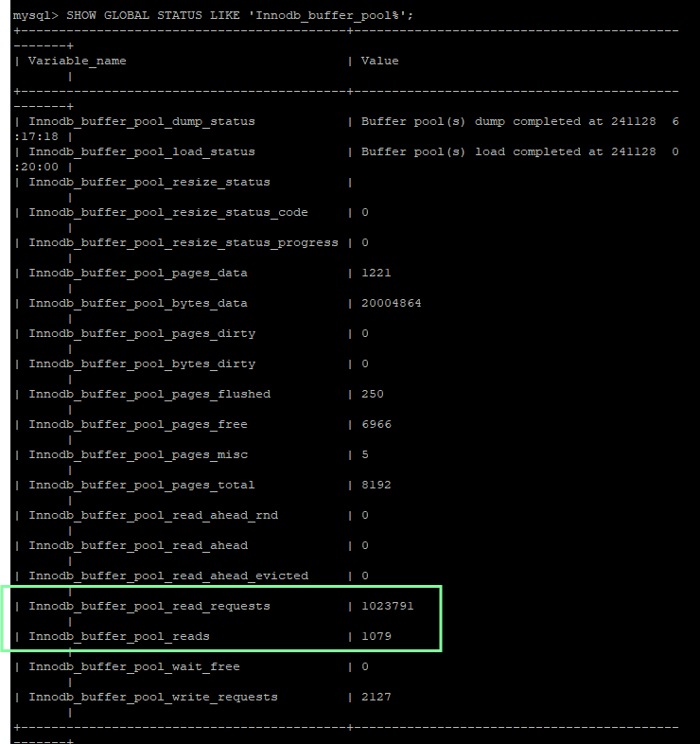Screen dimensions: 700x744
Task: Select the Innodb_buffer_pool_dump_status variable name
Action: tap(141, 121)
